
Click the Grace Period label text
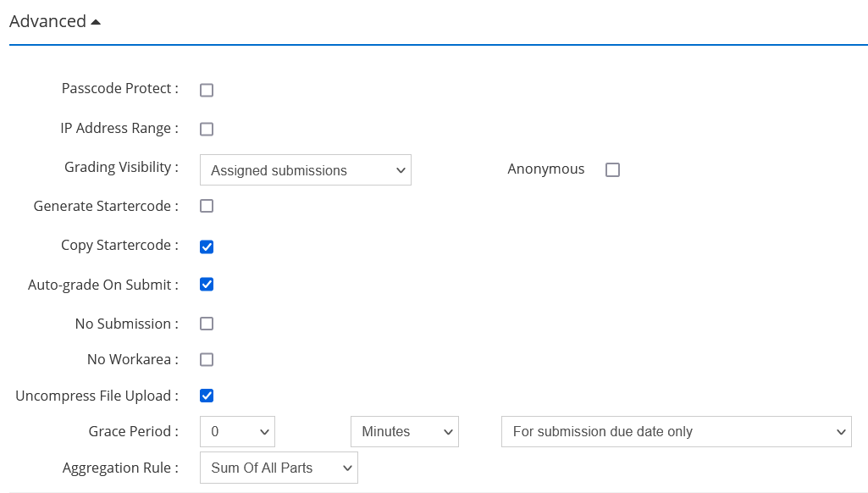coord(133,431)
